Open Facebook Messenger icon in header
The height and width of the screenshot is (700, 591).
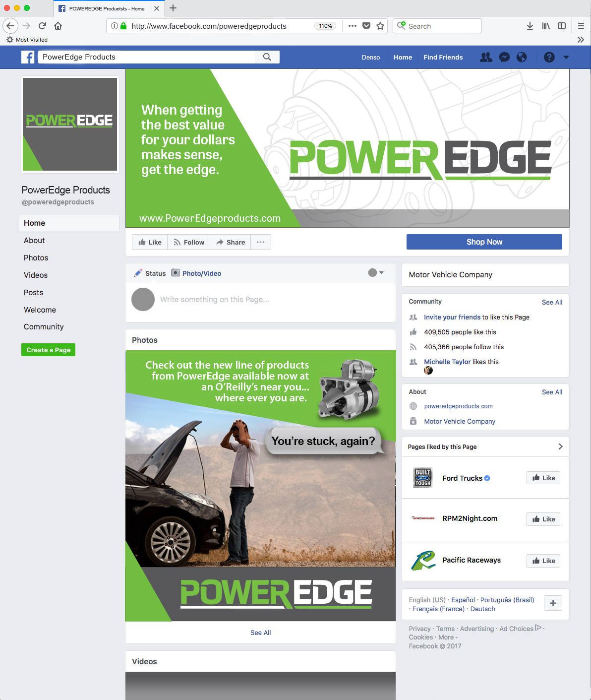[x=504, y=57]
